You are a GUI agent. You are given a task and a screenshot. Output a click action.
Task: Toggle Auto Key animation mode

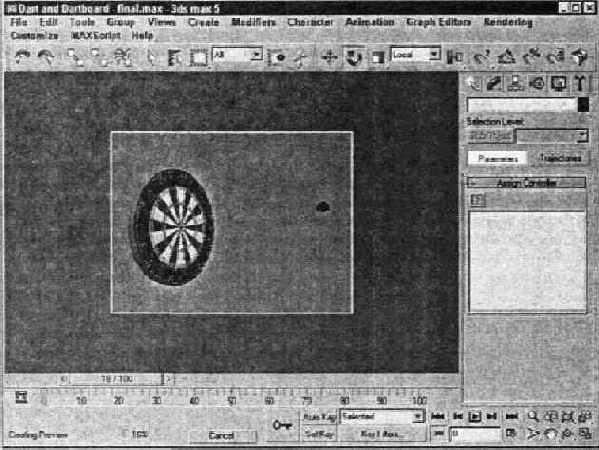click(319, 416)
